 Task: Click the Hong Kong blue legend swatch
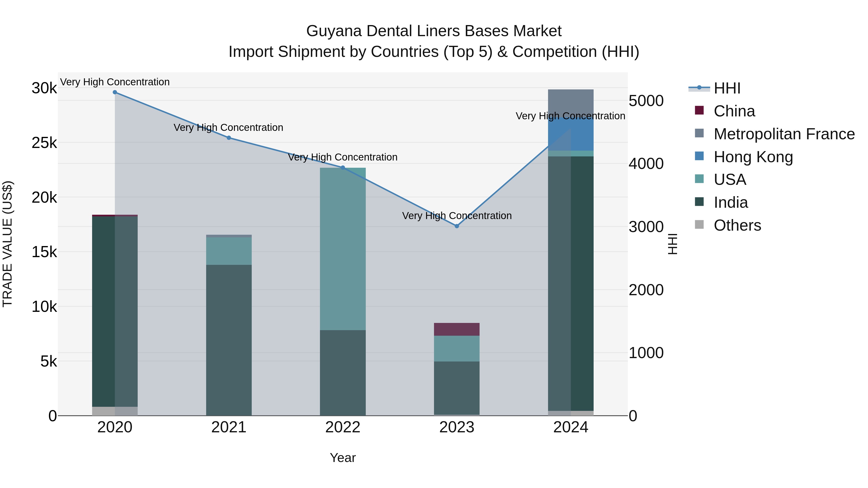[x=699, y=156]
